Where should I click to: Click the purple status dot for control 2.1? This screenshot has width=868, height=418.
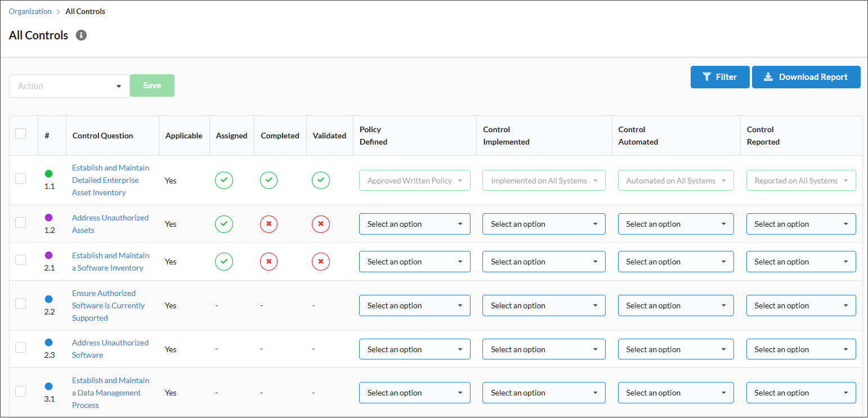[x=48, y=255]
